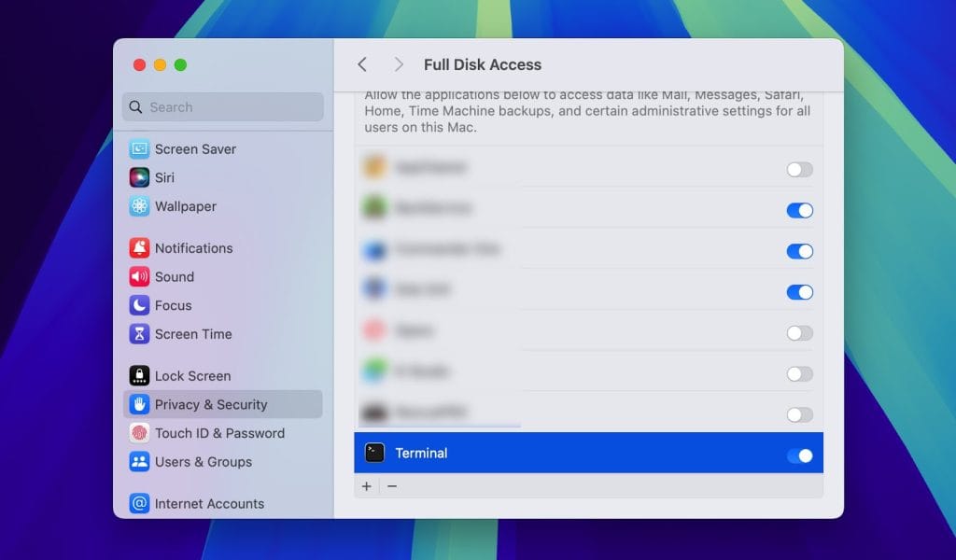Select the Terminal row in list
This screenshot has width=956, height=560.
click(x=560, y=454)
